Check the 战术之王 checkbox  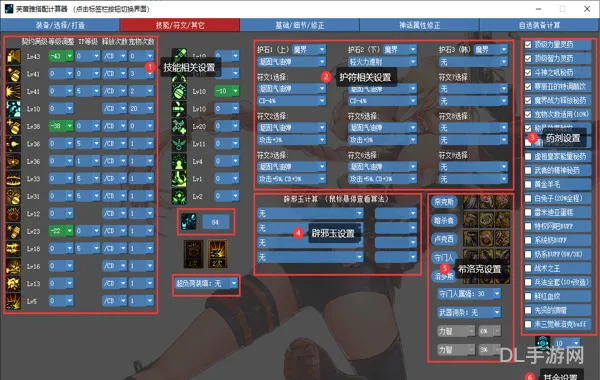528,268
